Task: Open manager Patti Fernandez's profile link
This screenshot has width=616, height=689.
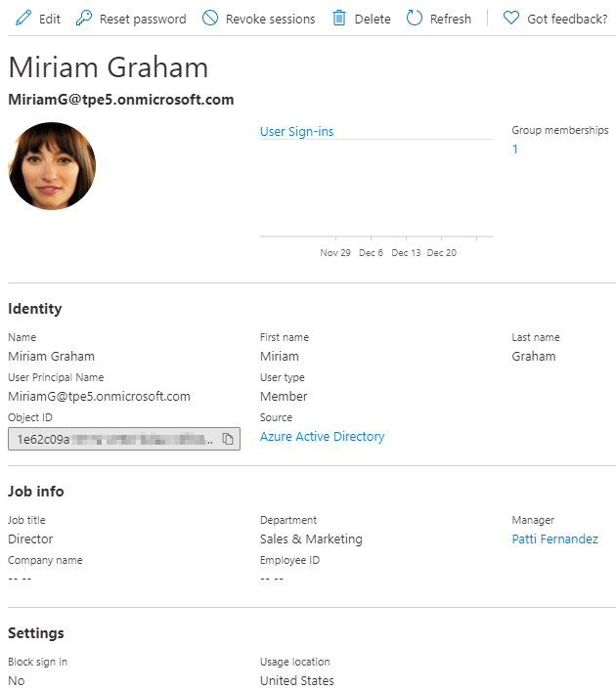Action: (554, 539)
